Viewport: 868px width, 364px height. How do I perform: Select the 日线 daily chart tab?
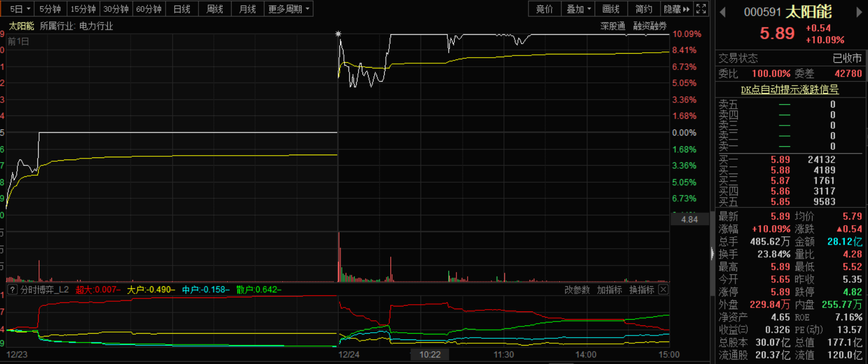click(x=182, y=9)
